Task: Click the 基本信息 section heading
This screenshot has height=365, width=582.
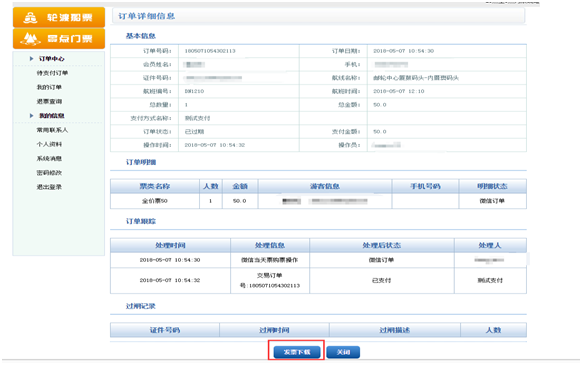Action: 141,36
